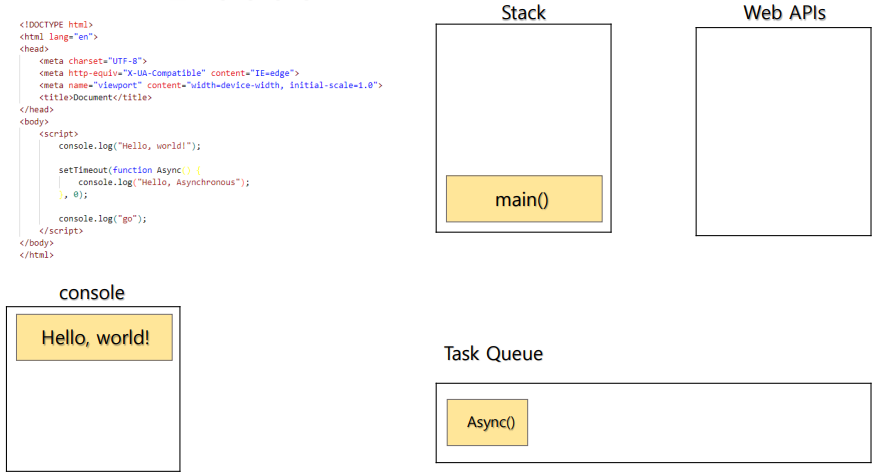Click the title Document line
Viewport: 879px width, 475px height.
coord(95,98)
